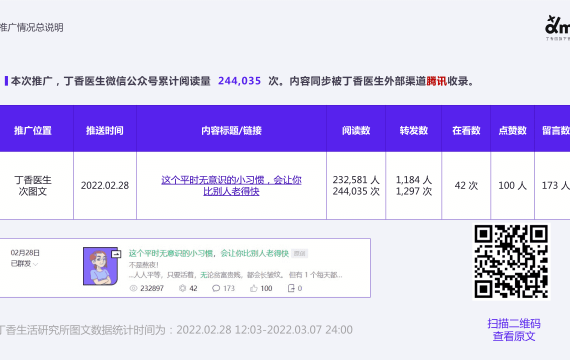This screenshot has width=570, height=360.
Task: Click the logo in the top right corner
Action: (558, 28)
